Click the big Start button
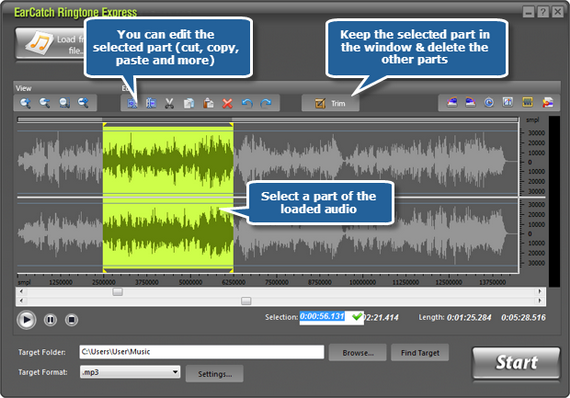 pos(516,363)
